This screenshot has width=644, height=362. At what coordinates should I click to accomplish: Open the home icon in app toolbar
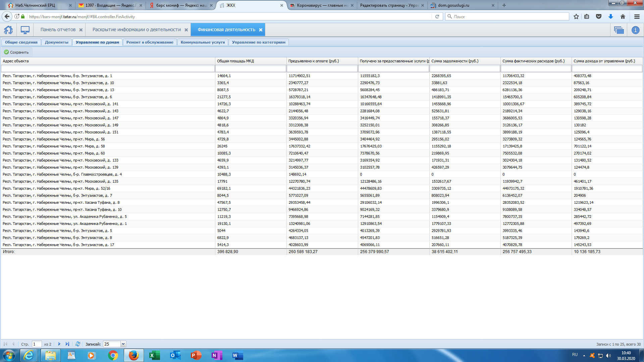(8, 30)
